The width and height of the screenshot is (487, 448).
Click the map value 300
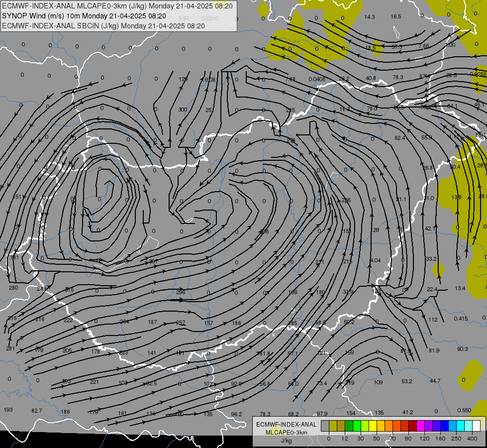[183, 110]
